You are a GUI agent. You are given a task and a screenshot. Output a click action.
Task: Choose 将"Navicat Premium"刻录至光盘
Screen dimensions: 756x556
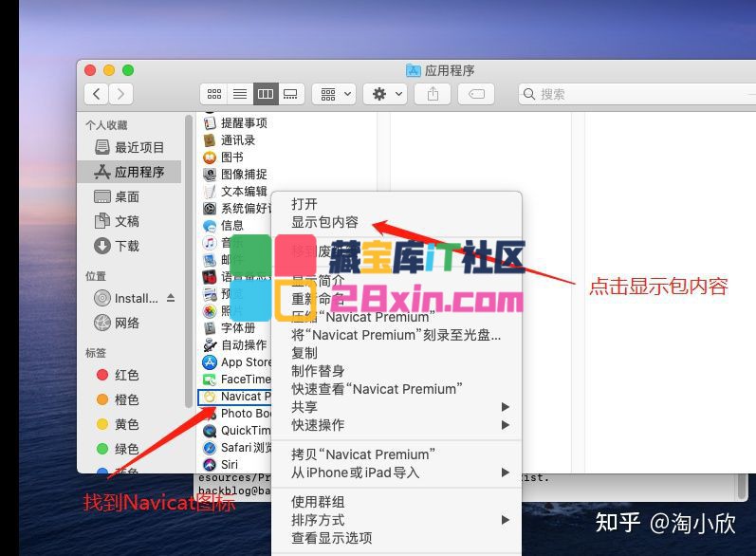click(396, 335)
